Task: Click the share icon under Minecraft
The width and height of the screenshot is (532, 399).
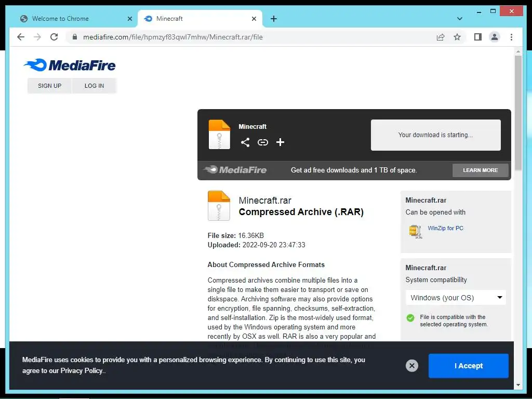Action: [245, 142]
